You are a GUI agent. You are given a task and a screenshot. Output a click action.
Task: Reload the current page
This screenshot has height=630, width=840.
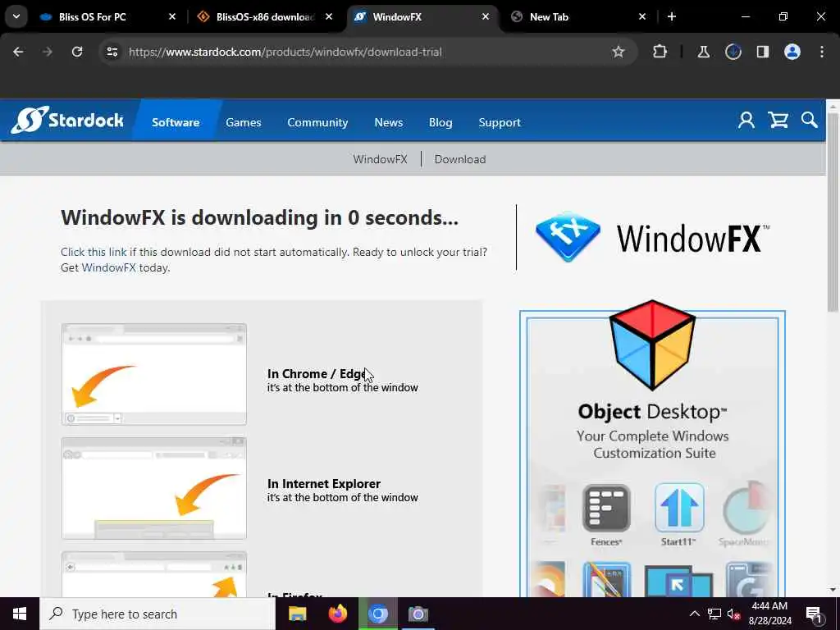coord(77,52)
